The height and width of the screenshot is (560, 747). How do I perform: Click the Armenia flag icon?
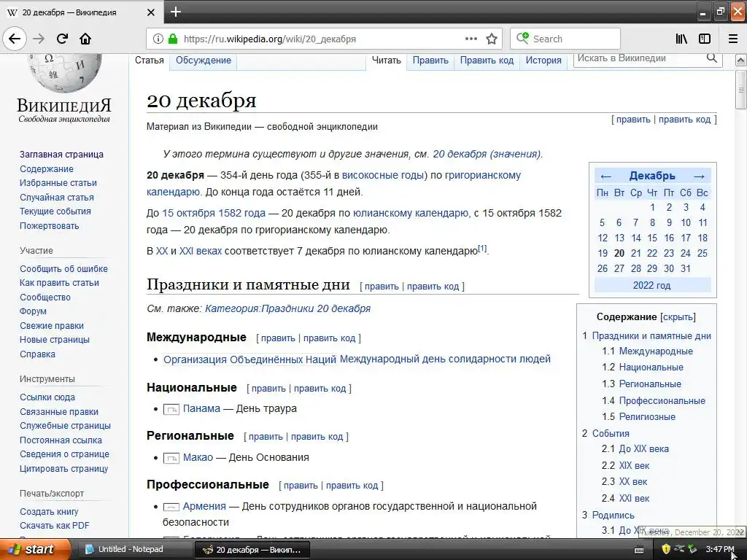click(171, 507)
